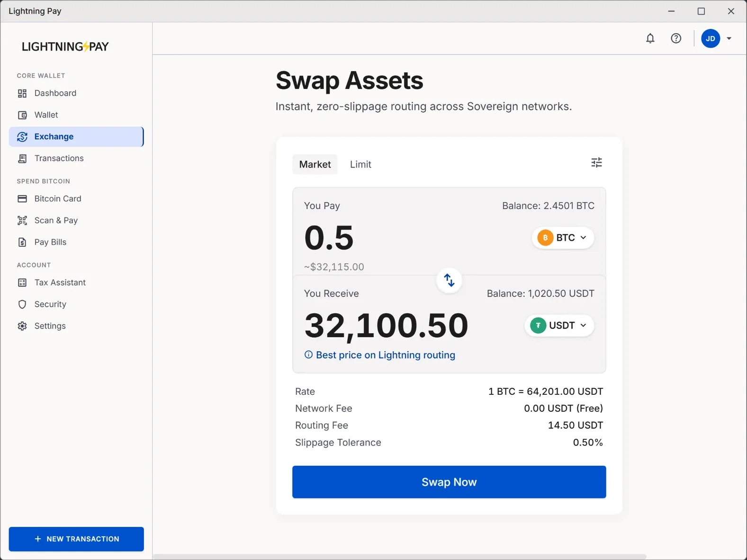Click the Settings gear icon
Image resolution: width=747 pixels, height=560 pixels.
pyautogui.click(x=22, y=326)
